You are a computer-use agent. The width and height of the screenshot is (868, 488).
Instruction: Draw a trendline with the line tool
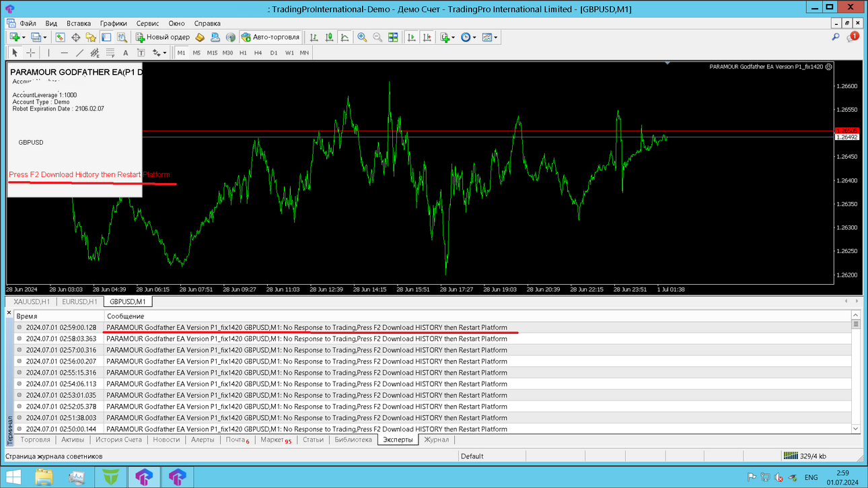[79, 53]
